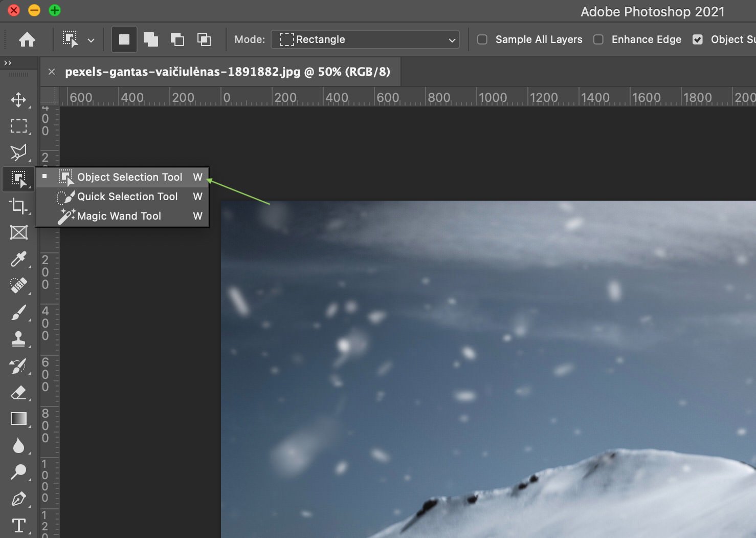Go to the Photoshop Home screen
The width and height of the screenshot is (756, 538).
[x=27, y=39]
